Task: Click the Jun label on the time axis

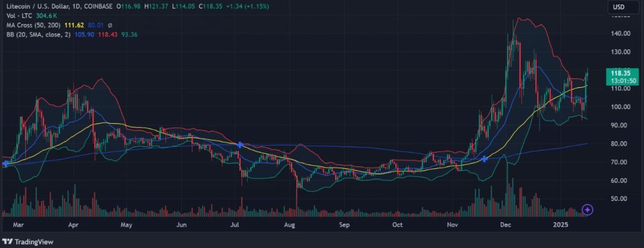Action: [182, 225]
